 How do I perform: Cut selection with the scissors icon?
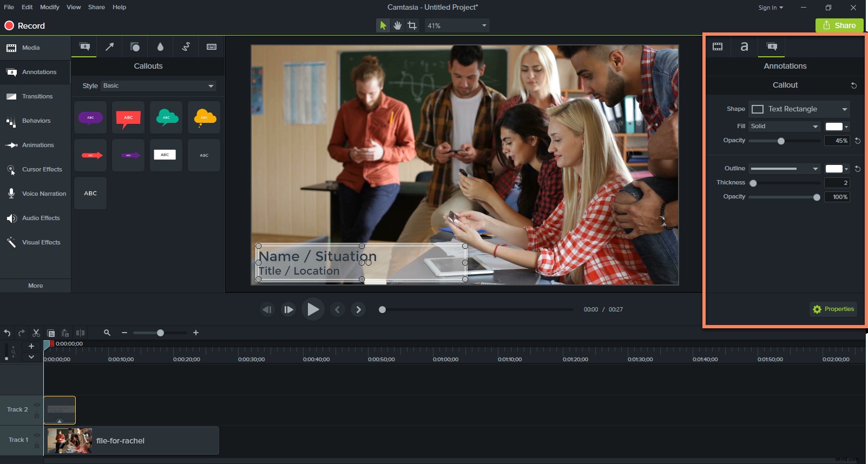click(x=36, y=333)
